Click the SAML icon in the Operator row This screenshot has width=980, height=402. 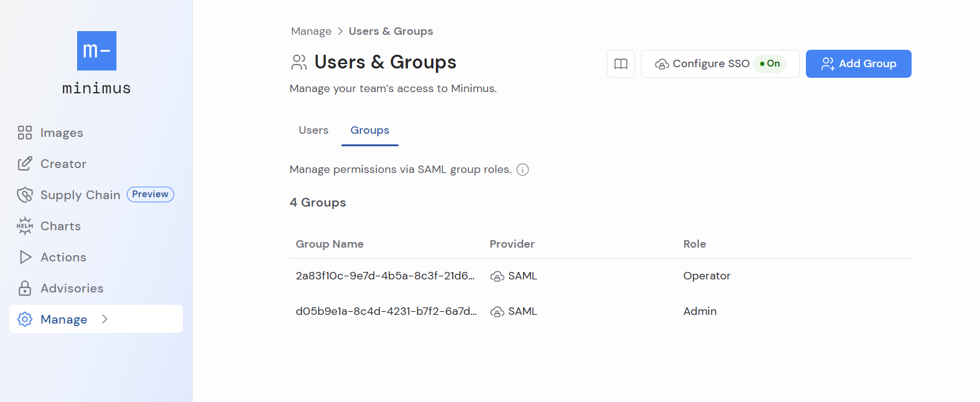pyautogui.click(x=497, y=276)
